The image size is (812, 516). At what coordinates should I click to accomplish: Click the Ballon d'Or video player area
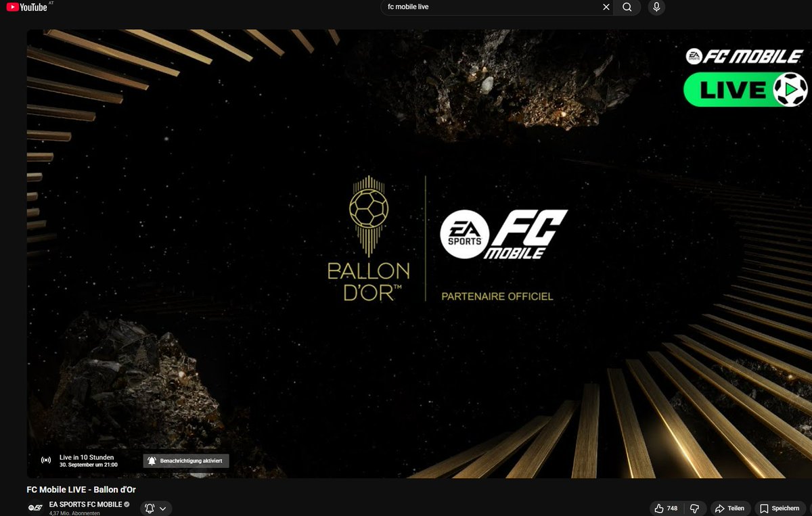click(420, 254)
